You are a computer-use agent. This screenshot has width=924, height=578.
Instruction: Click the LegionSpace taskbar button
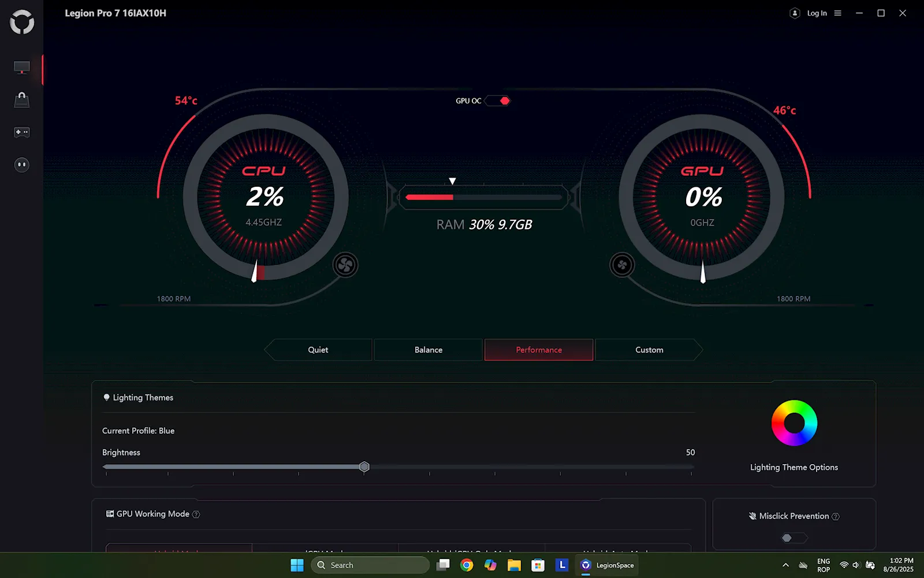608,565
